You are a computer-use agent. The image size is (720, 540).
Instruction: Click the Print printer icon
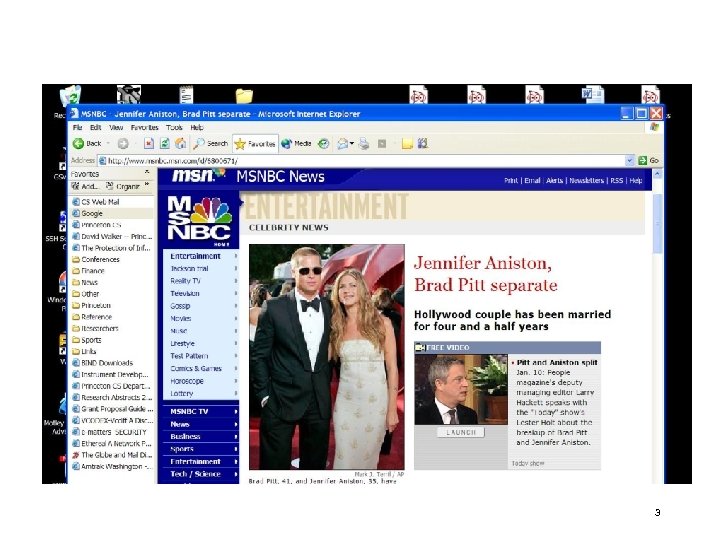[364, 144]
